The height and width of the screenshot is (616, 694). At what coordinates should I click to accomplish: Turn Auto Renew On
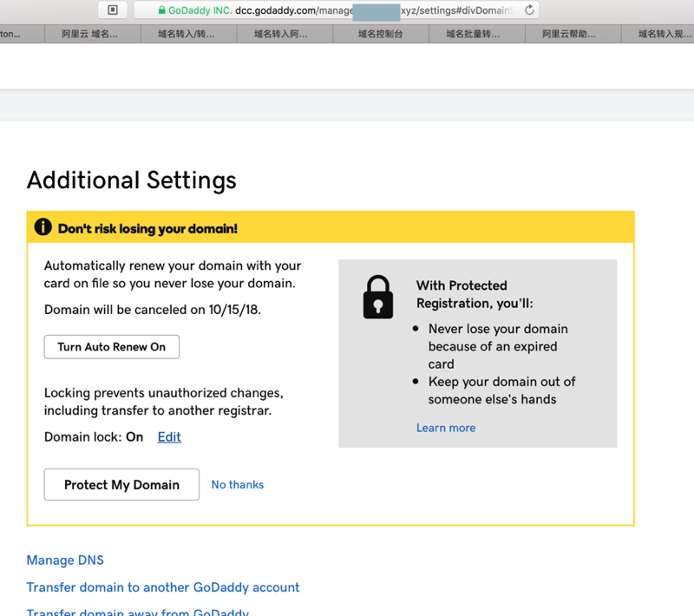coord(111,347)
